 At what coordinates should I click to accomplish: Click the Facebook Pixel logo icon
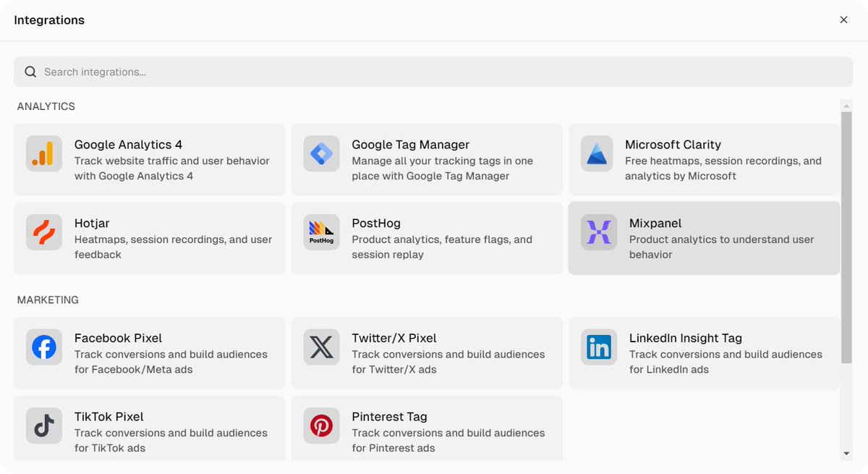(x=44, y=347)
